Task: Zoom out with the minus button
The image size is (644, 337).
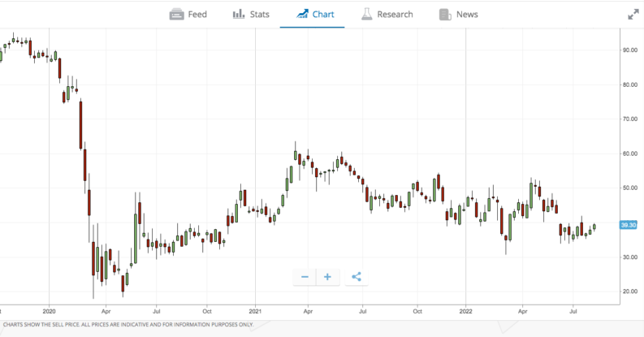Action: click(305, 277)
